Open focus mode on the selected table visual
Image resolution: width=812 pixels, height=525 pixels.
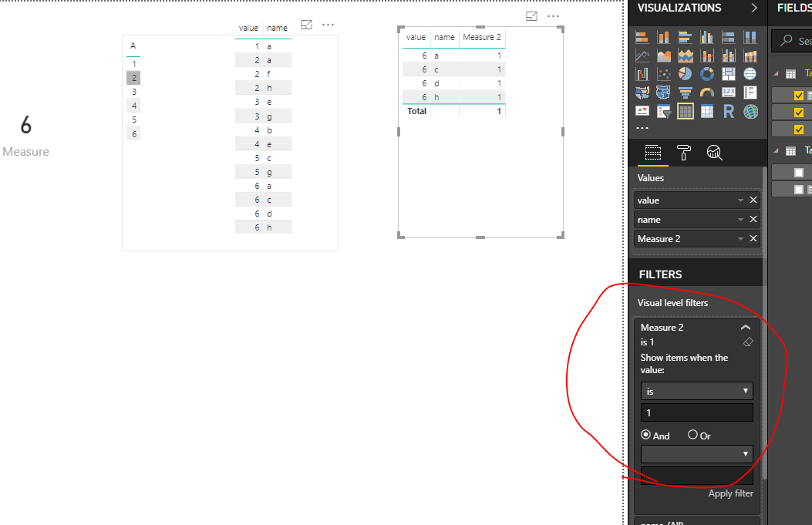pos(531,16)
